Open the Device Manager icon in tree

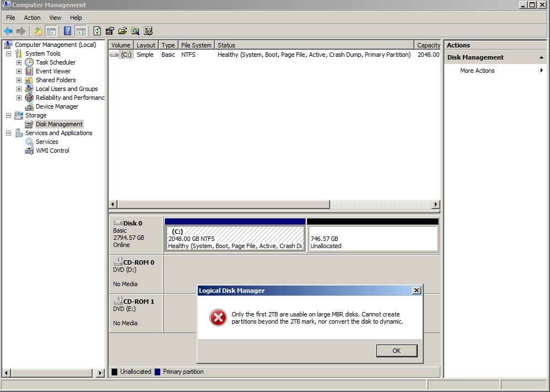coord(29,106)
